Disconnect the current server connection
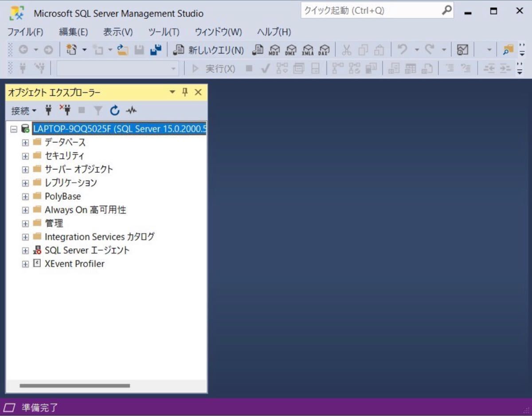The image size is (532, 416). coord(66,110)
